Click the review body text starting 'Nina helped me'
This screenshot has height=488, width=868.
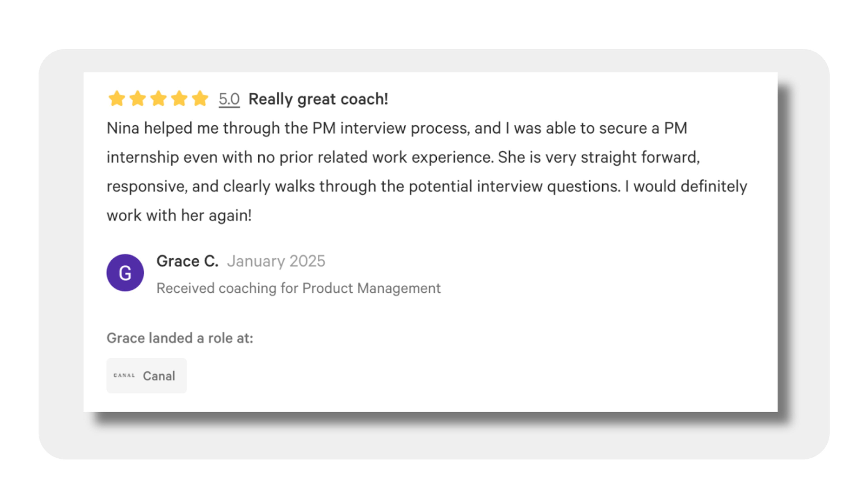pos(427,172)
